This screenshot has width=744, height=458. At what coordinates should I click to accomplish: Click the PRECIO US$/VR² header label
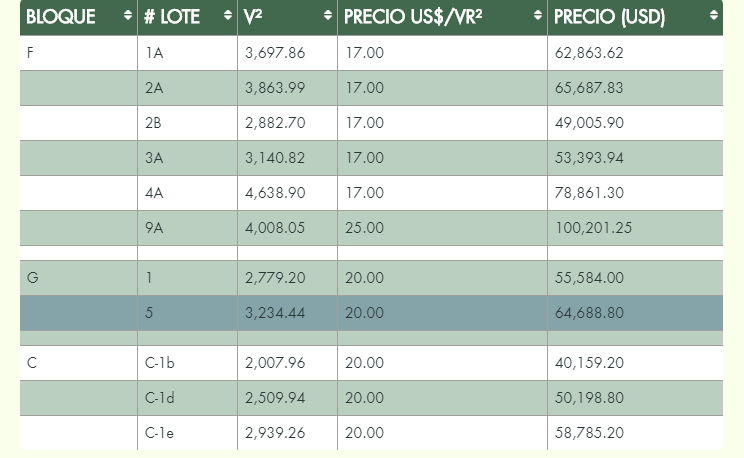pyautogui.click(x=413, y=17)
